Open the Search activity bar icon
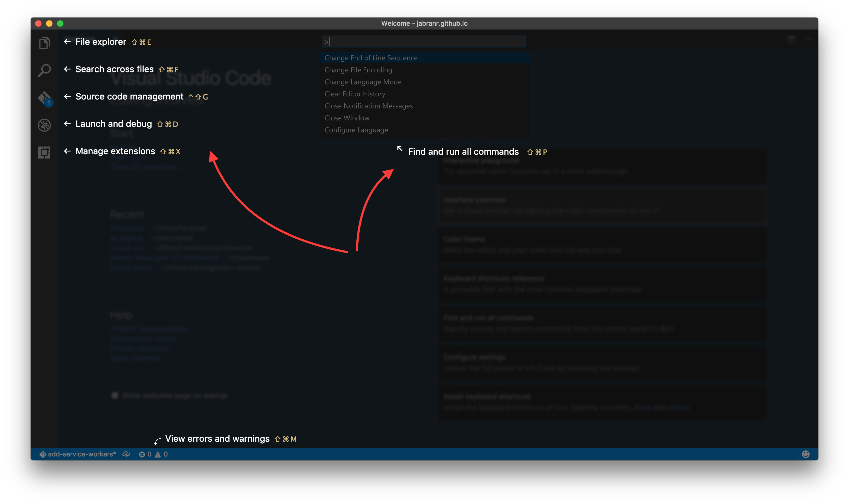 click(x=44, y=70)
